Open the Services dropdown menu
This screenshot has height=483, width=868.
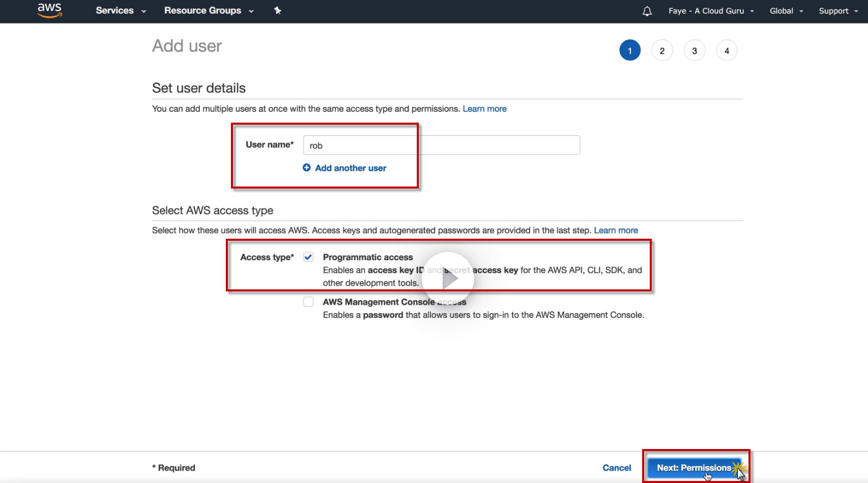[x=121, y=11]
